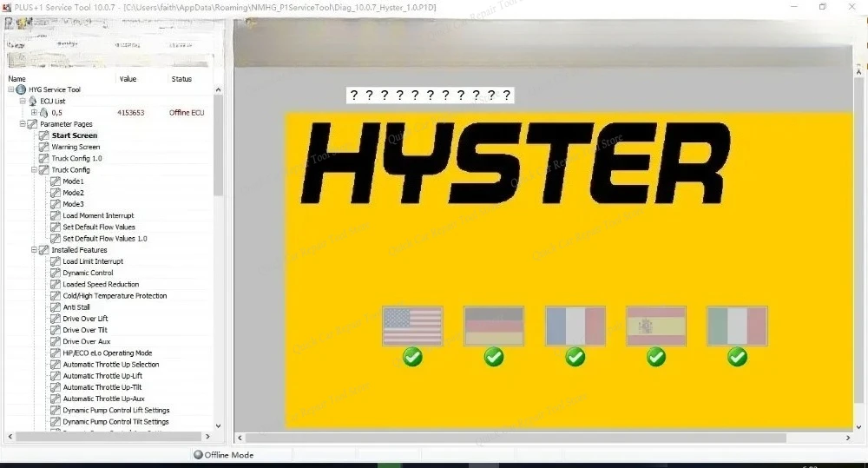868x468 pixels.
Task: Open Dynamic Pump Control Tilt Settings page
Action: point(115,422)
